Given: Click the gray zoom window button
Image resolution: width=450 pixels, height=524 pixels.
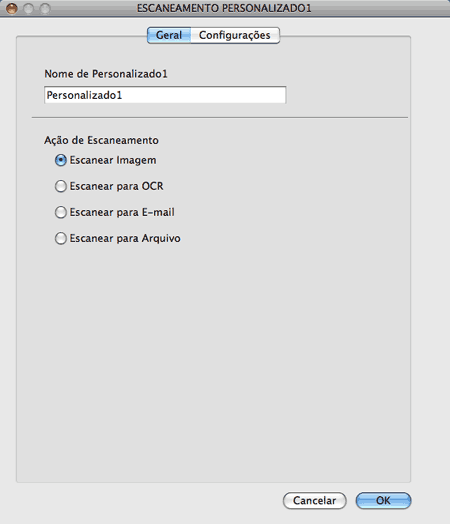Looking at the screenshot, I should pos(45,8).
